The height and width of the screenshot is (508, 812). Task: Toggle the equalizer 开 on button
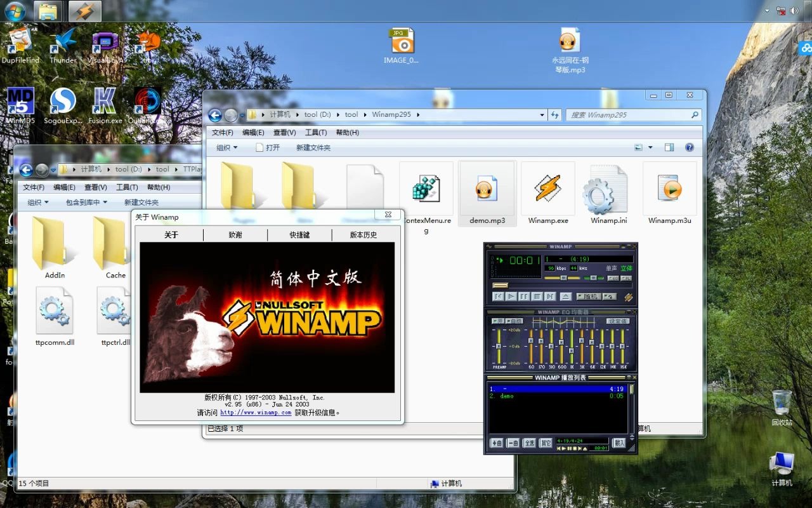click(x=498, y=321)
